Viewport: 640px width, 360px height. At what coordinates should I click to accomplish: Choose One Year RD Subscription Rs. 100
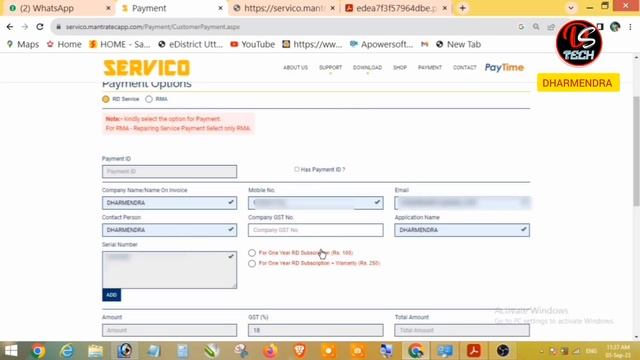pyautogui.click(x=252, y=253)
